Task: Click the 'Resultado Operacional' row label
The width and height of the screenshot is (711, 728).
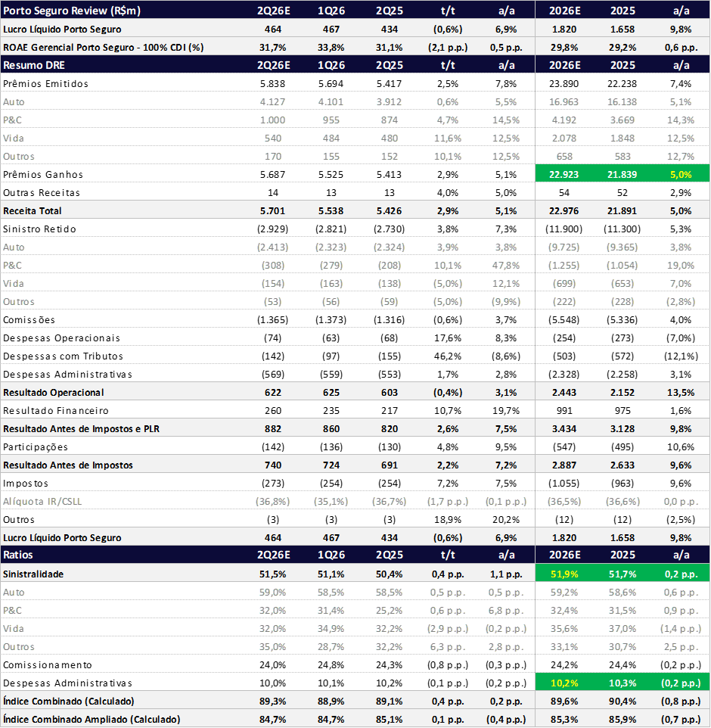Action: [x=54, y=392]
